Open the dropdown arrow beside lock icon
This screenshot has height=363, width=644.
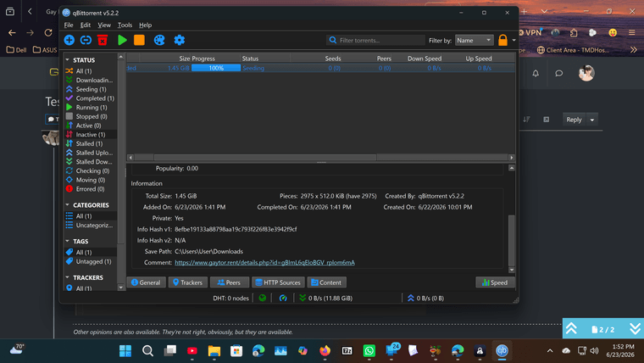[x=514, y=41]
